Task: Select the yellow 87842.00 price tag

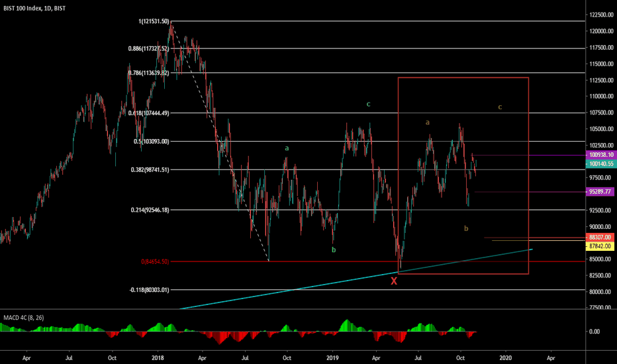Action: pyautogui.click(x=601, y=246)
